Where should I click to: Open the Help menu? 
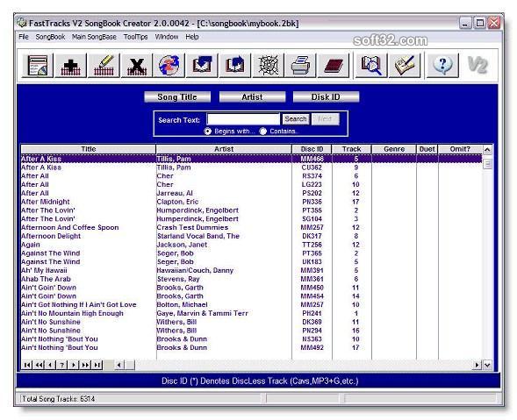192,37
